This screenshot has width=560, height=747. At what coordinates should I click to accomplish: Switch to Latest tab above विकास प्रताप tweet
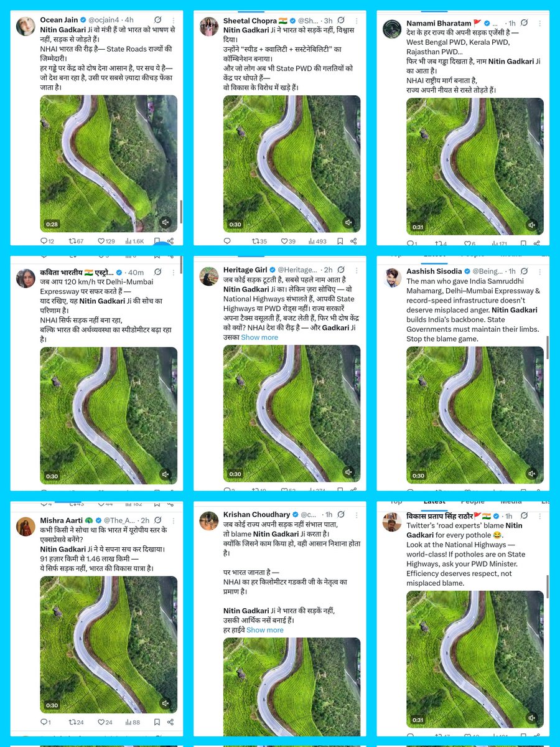click(434, 502)
